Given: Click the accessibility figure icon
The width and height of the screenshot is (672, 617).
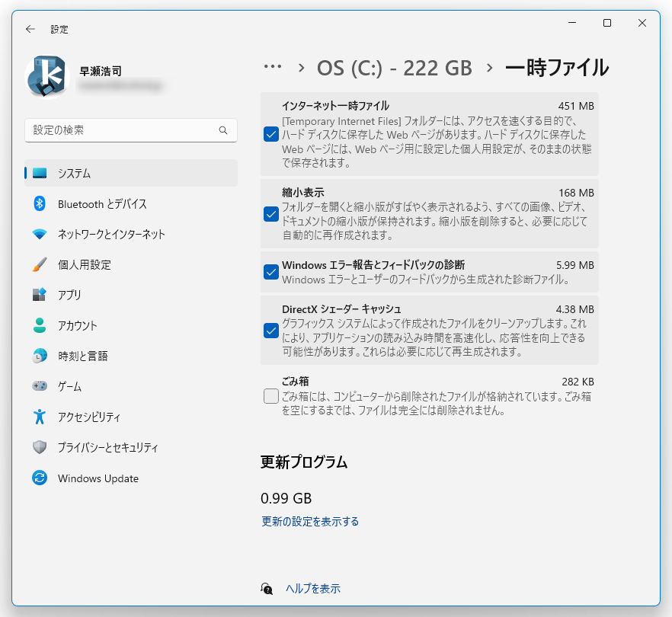Looking at the screenshot, I should pos(40,417).
